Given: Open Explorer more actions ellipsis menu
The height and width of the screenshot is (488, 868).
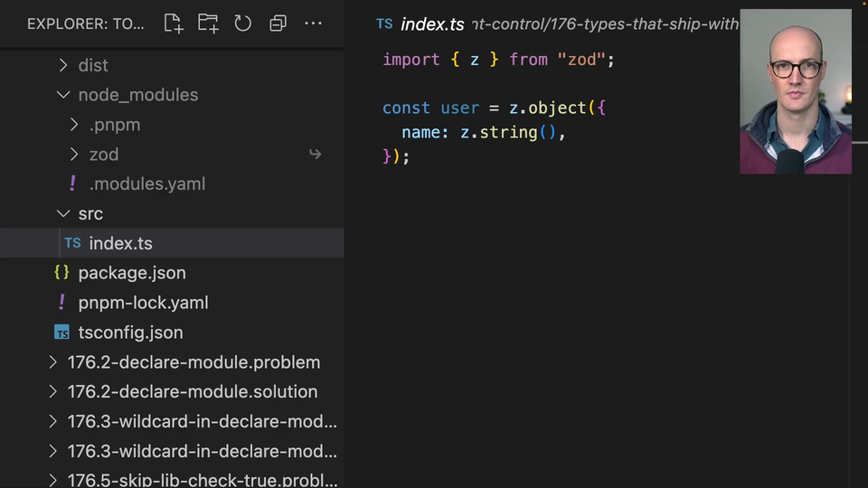Looking at the screenshot, I should pos(313,23).
